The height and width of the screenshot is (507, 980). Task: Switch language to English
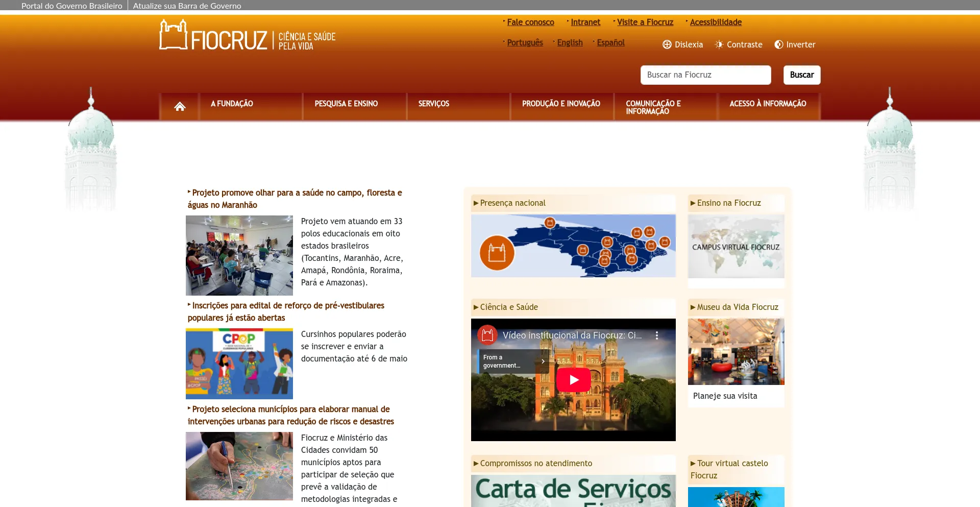click(x=570, y=43)
